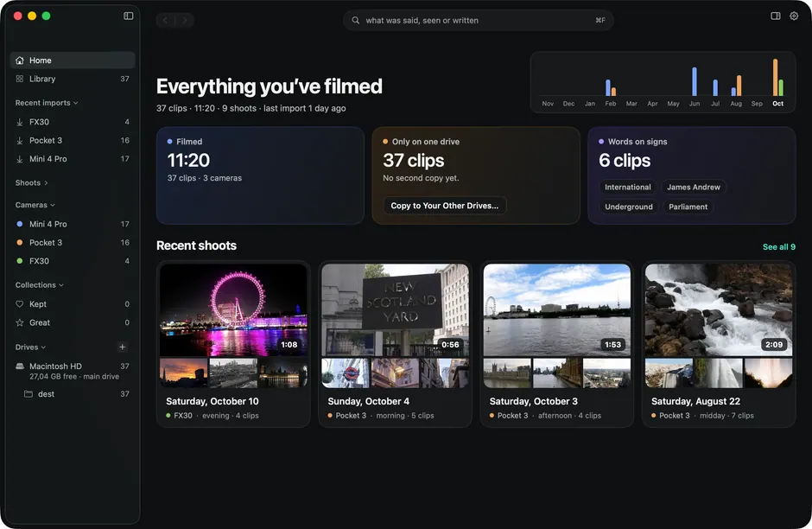812x529 pixels.
Task: Click Copy to Your Other Drives button
Action: (x=444, y=206)
